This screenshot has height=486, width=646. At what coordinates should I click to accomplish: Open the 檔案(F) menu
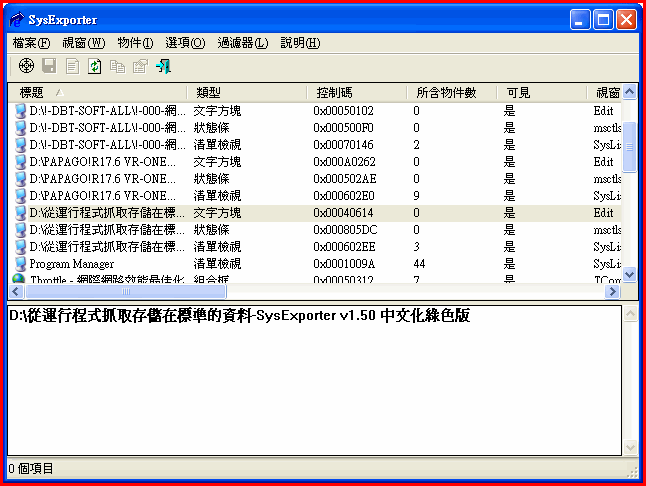(x=32, y=43)
